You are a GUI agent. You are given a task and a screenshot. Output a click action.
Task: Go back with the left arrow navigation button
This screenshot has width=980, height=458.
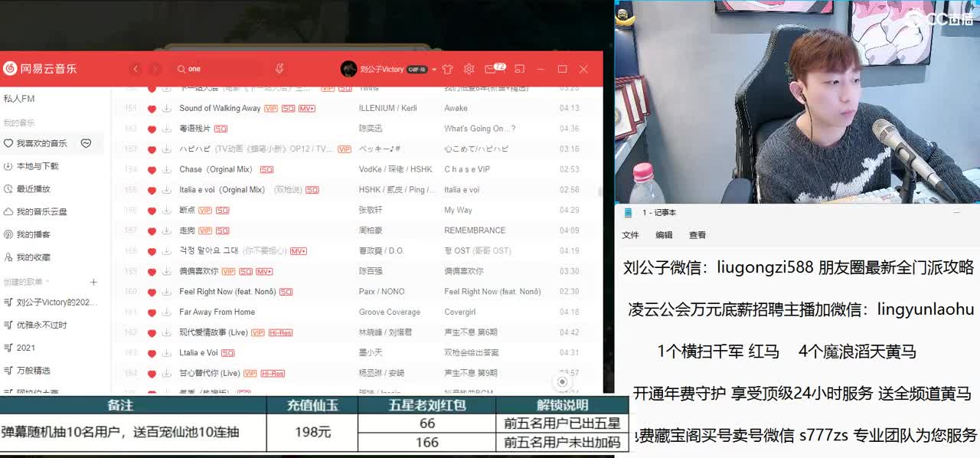click(x=136, y=69)
